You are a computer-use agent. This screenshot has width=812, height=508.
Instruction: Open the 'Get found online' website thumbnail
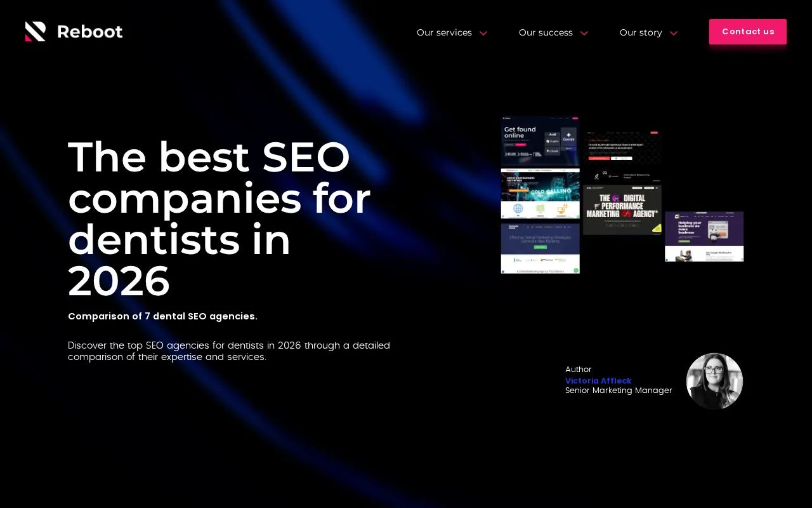540,141
